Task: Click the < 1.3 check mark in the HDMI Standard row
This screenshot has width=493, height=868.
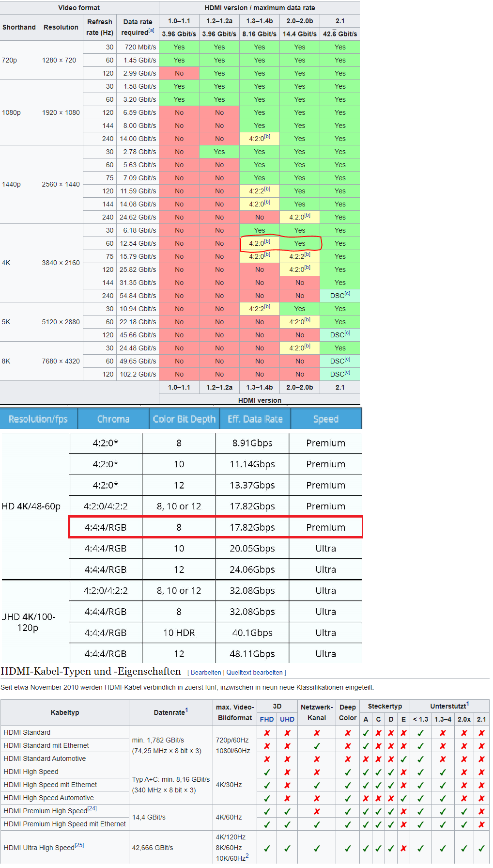Action: pyautogui.click(x=420, y=733)
